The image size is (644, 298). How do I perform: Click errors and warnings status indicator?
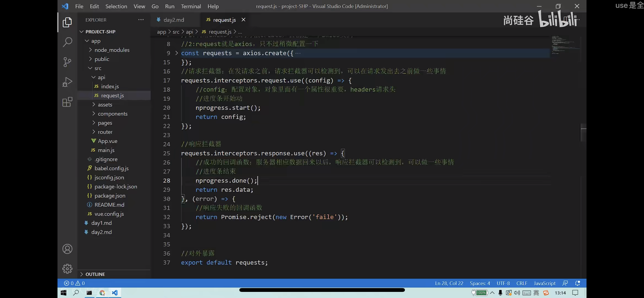click(x=74, y=283)
